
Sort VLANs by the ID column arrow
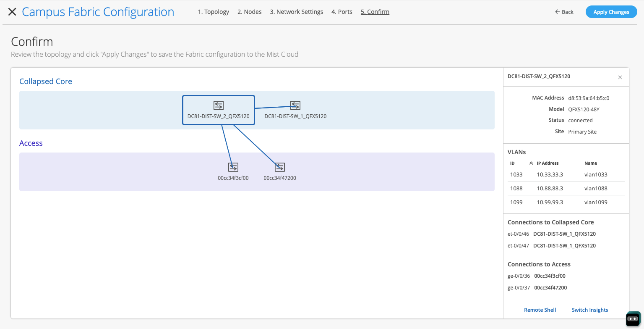[x=531, y=163]
